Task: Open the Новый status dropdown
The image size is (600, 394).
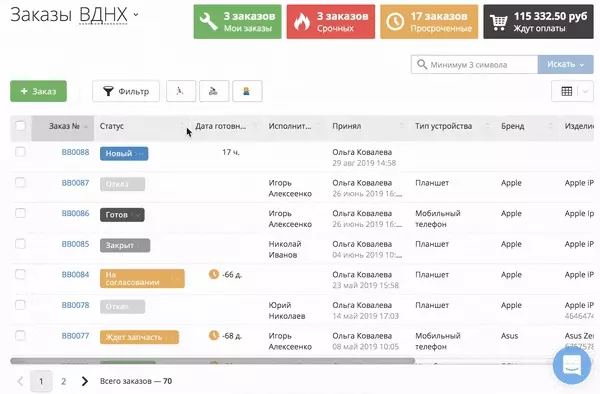Action: tap(124, 153)
